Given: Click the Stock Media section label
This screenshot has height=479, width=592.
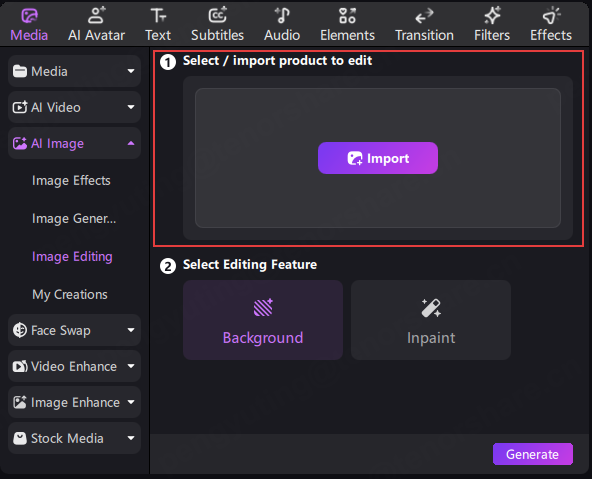Looking at the screenshot, I should click(x=67, y=439).
